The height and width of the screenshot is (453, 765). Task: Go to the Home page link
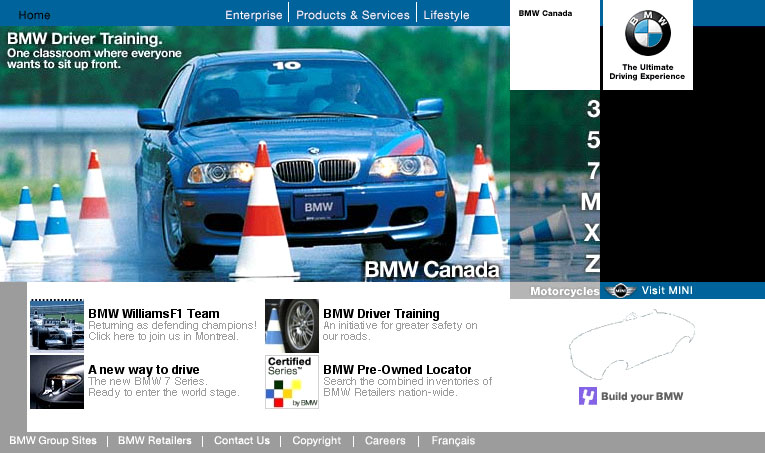point(34,15)
